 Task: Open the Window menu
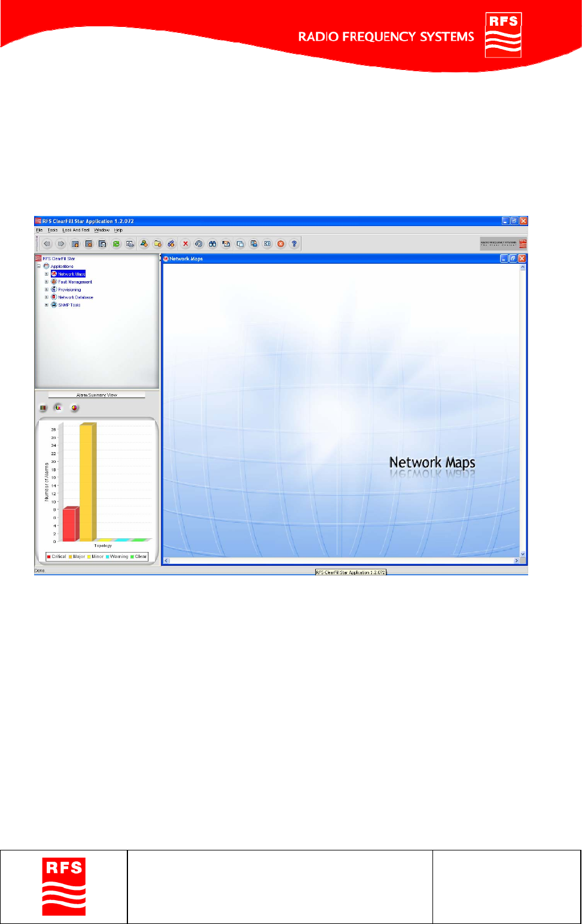click(102, 230)
